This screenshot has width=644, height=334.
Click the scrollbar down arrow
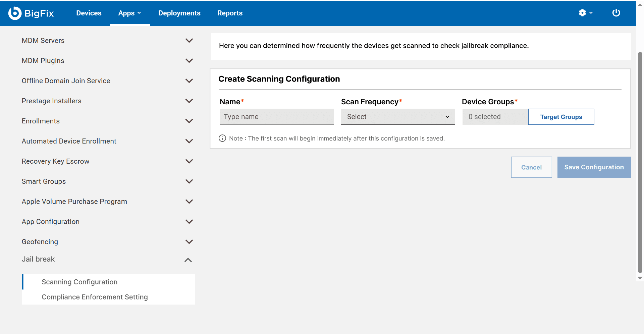[x=640, y=278]
